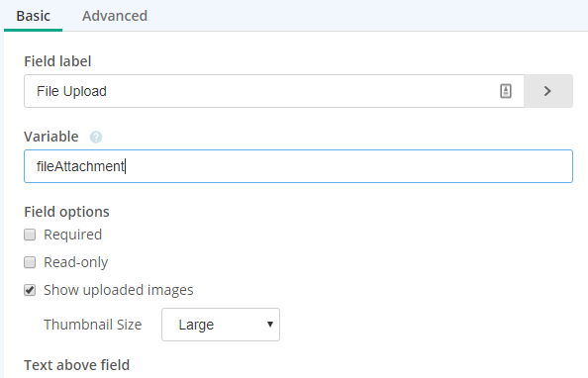Enable the Required checkbox
The height and width of the screenshot is (378, 588).
30,235
